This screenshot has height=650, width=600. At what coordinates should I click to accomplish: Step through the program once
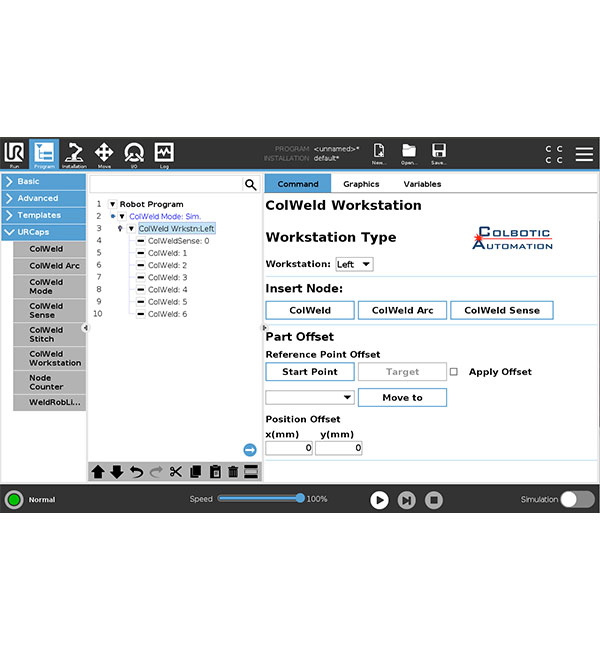point(406,500)
